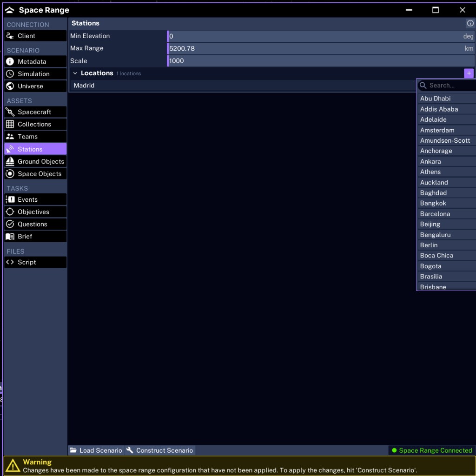Click the Min Elevation value field
The image size is (476, 476).
[321, 36]
